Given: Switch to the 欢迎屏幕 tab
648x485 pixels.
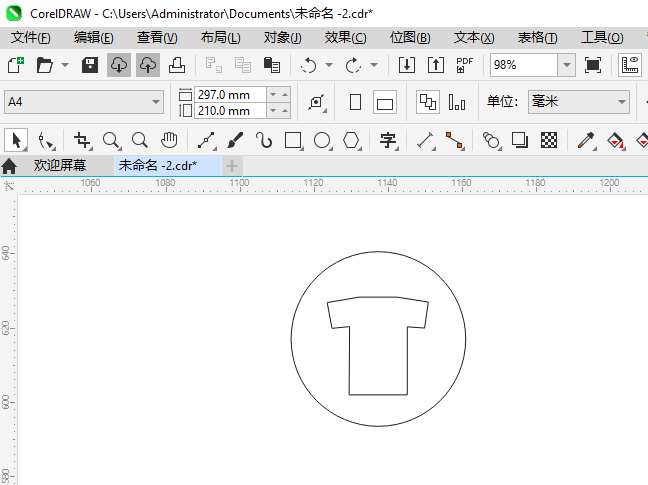Looking at the screenshot, I should pyautogui.click(x=60, y=166).
